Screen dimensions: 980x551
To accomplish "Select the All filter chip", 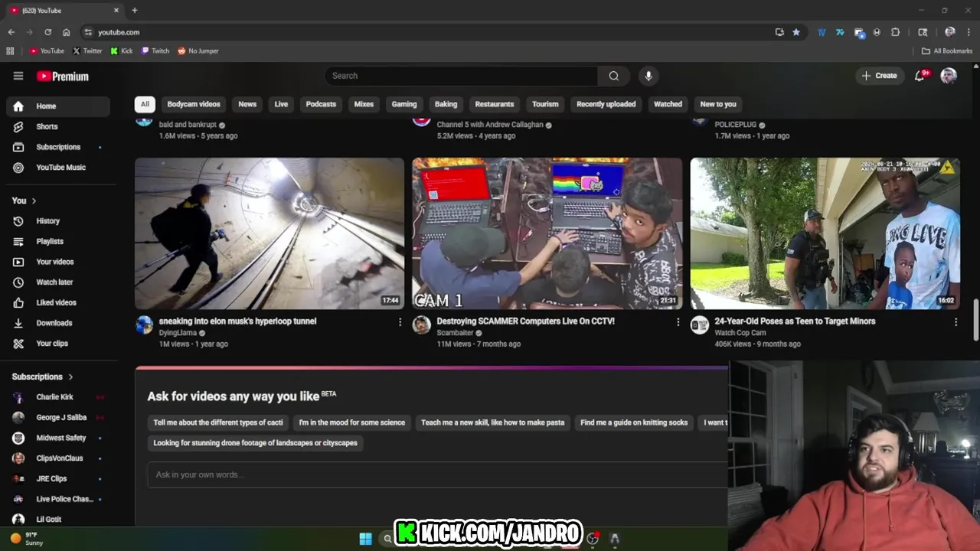I will point(145,104).
